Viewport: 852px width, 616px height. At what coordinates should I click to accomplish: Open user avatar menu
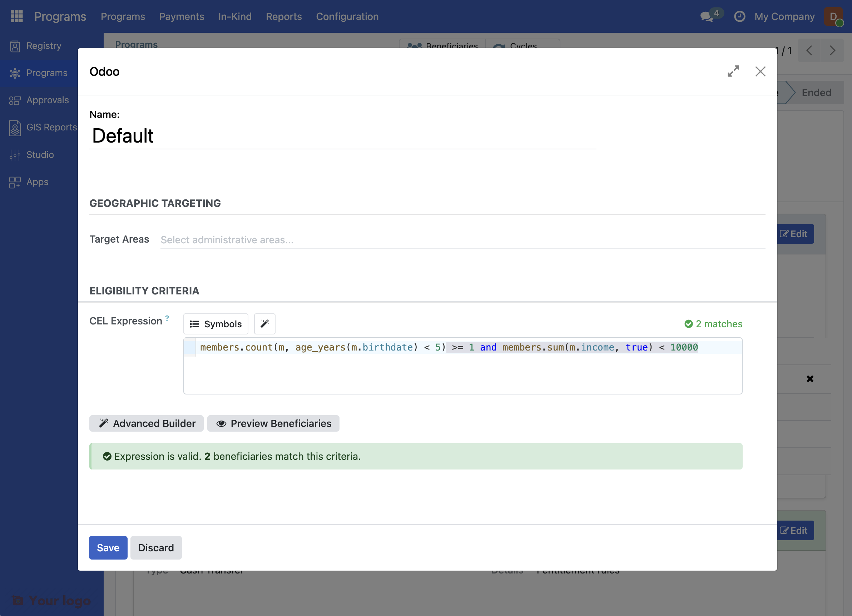click(x=833, y=16)
